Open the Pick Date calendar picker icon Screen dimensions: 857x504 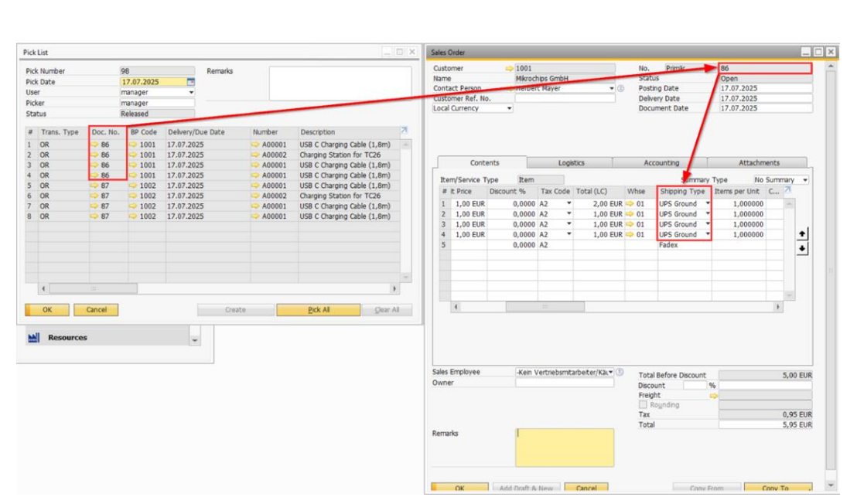[x=191, y=82]
